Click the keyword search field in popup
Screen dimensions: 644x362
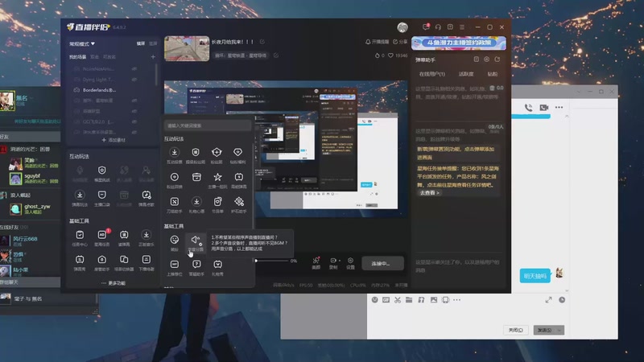point(208,125)
